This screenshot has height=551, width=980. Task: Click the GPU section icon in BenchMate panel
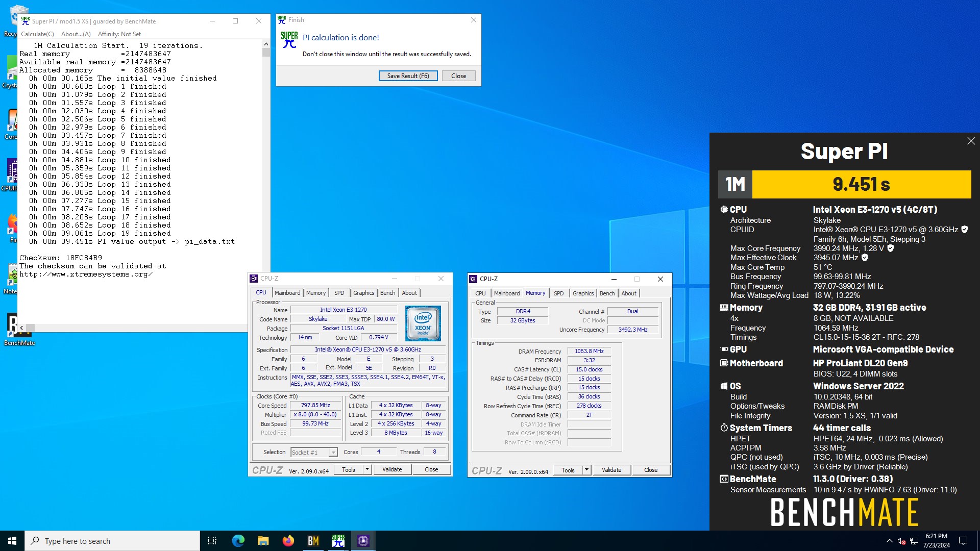724,349
